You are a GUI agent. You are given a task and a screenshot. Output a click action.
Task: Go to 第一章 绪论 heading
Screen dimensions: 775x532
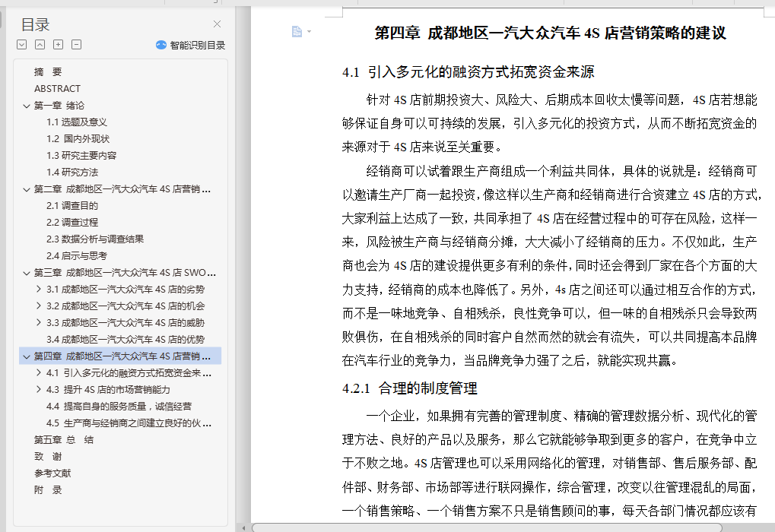[x=59, y=106]
